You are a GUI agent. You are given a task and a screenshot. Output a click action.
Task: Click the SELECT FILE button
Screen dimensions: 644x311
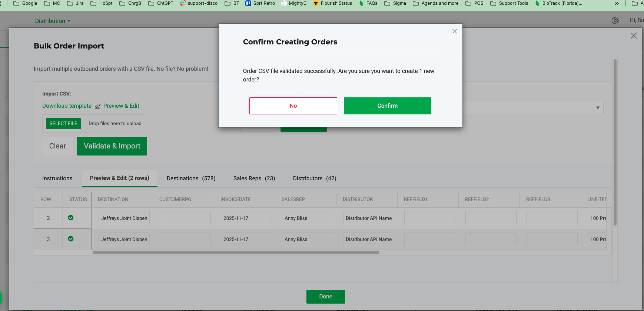pos(63,124)
